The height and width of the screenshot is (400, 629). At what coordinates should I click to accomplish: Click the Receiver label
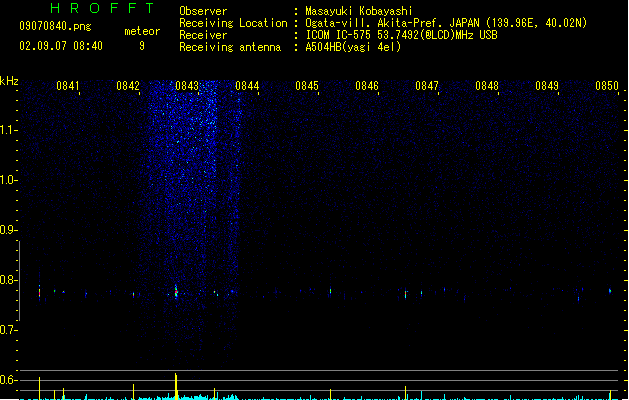[x=203, y=35]
